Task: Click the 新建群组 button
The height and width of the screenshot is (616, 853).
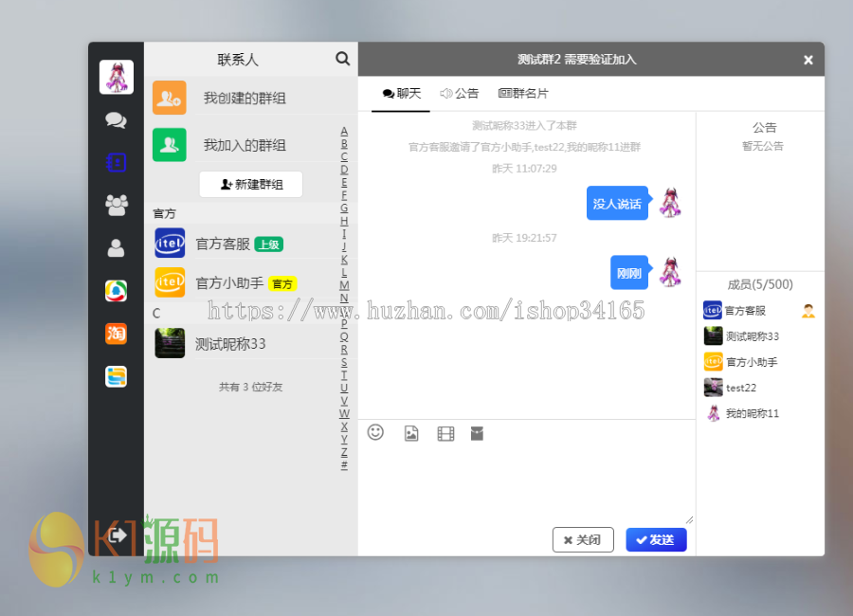Action: tap(250, 183)
